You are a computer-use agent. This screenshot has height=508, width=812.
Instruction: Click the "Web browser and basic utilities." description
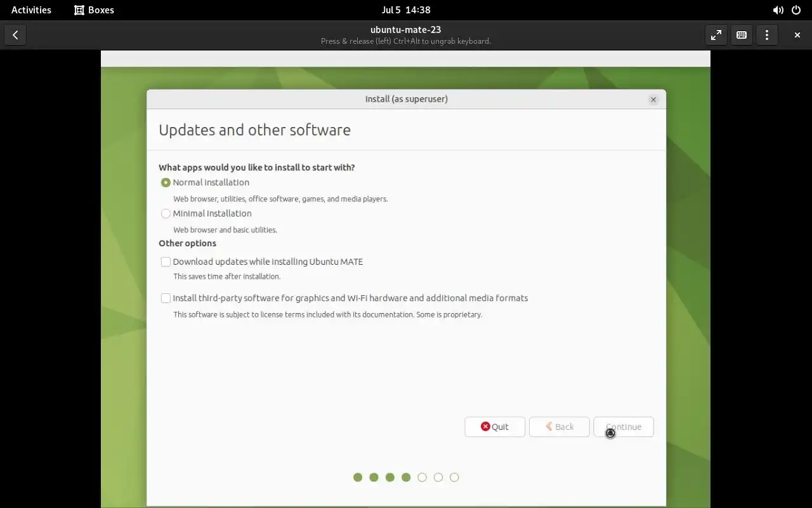click(225, 230)
